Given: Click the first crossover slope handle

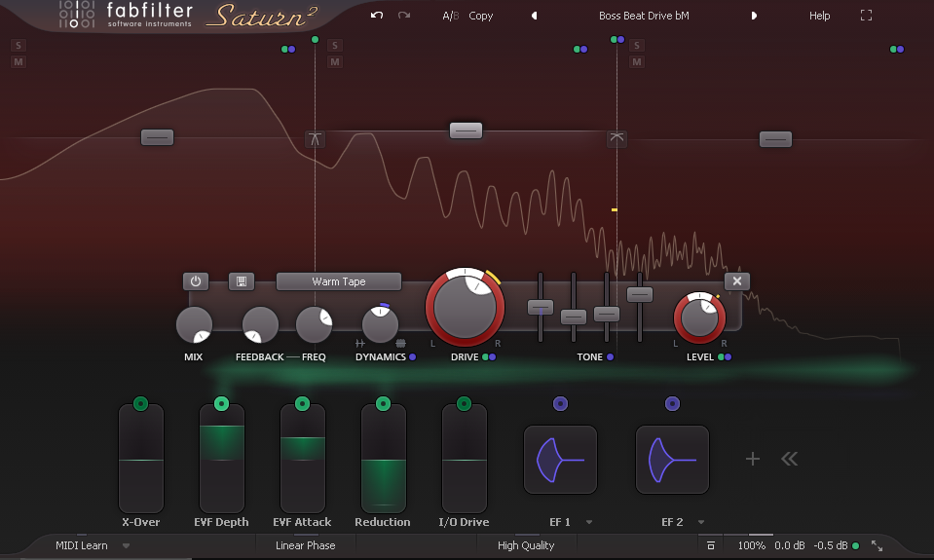Looking at the screenshot, I should click(316, 139).
